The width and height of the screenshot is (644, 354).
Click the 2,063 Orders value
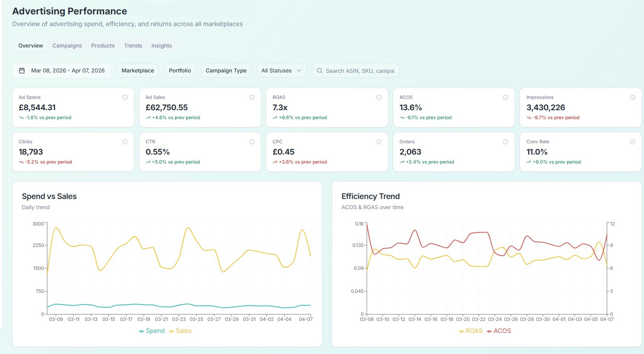tap(410, 152)
